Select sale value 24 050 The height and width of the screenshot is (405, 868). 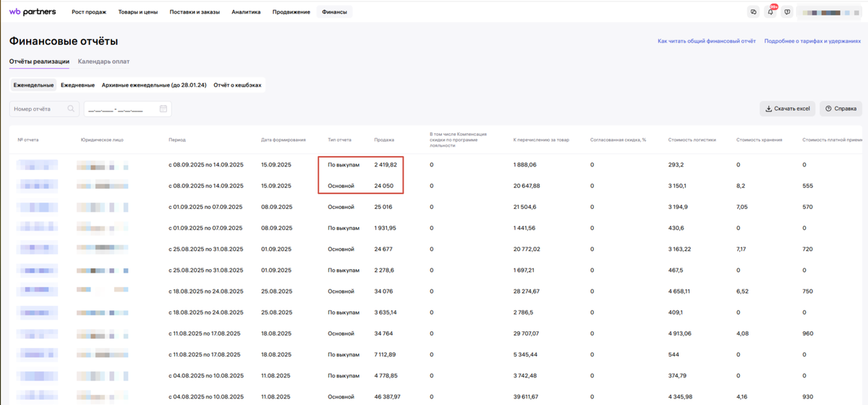click(383, 186)
